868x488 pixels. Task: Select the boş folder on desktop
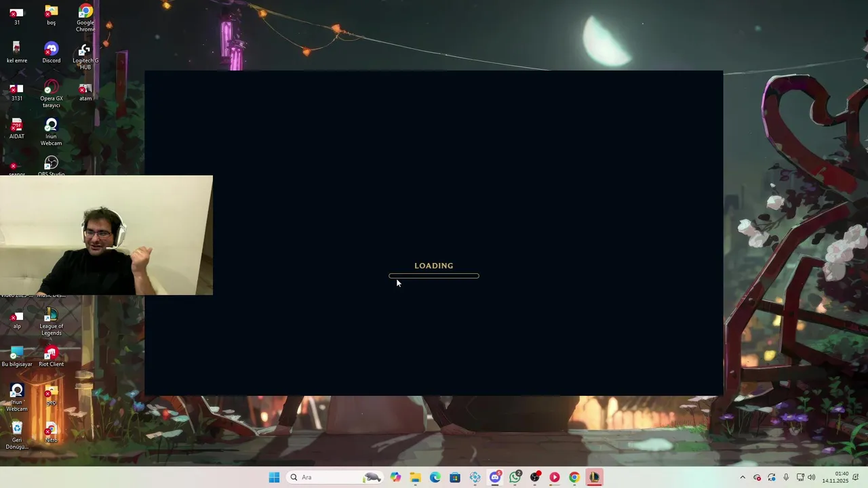[x=51, y=15]
